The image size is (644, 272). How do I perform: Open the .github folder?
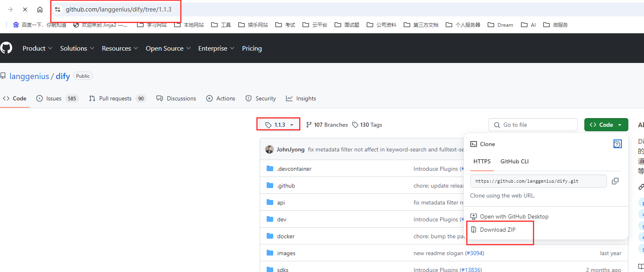coord(286,186)
